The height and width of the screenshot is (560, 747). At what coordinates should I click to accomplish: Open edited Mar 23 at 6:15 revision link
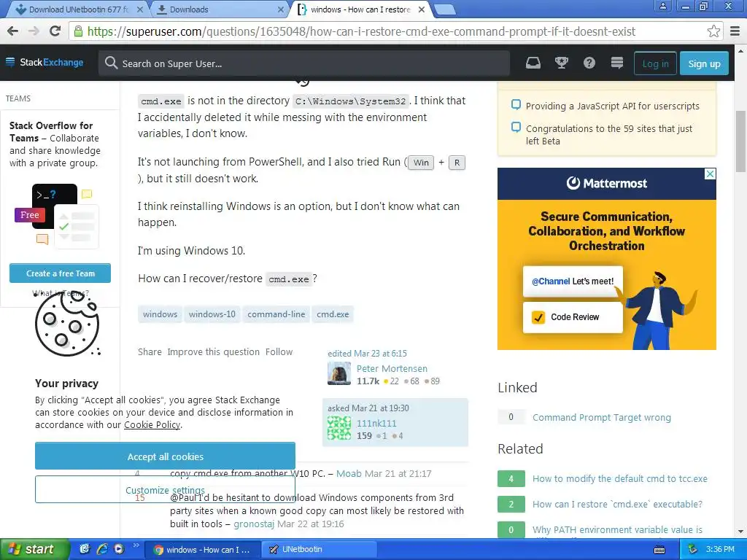tap(367, 354)
